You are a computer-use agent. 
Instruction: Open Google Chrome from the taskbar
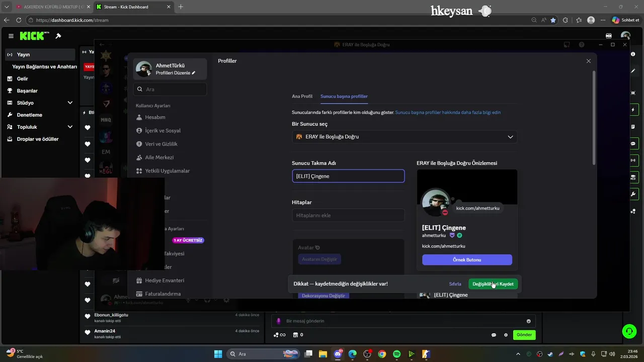point(382,354)
